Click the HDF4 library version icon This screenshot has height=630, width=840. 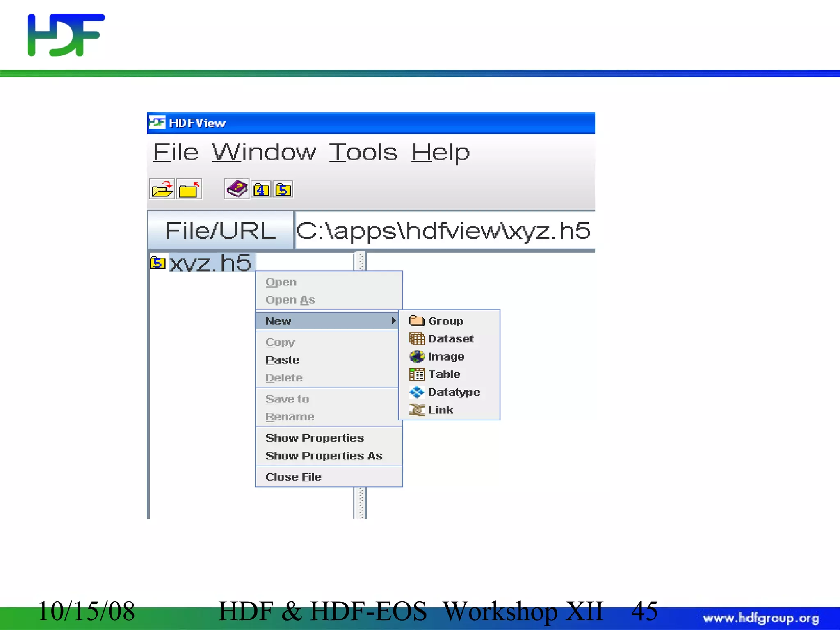[x=261, y=189]
